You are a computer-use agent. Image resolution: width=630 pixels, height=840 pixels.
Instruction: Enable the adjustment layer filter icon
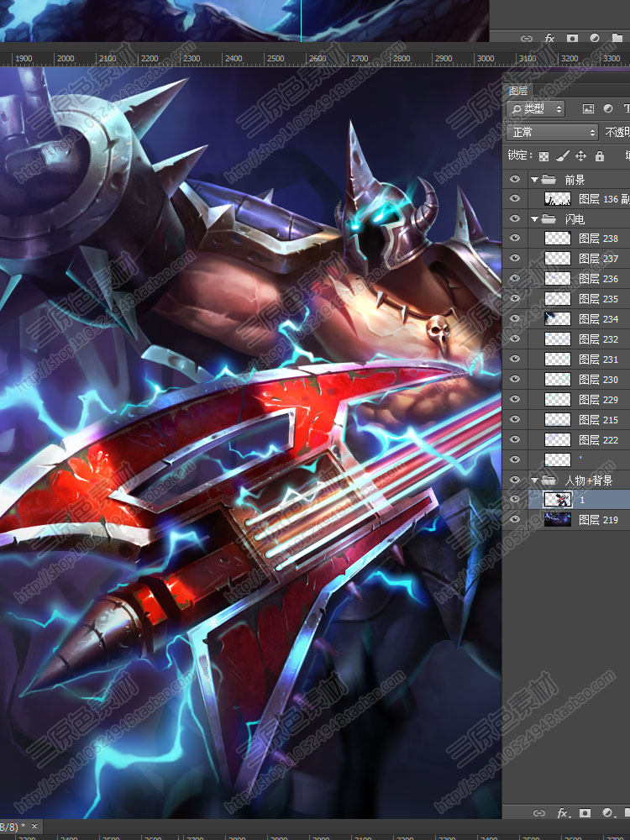(608, 108)
